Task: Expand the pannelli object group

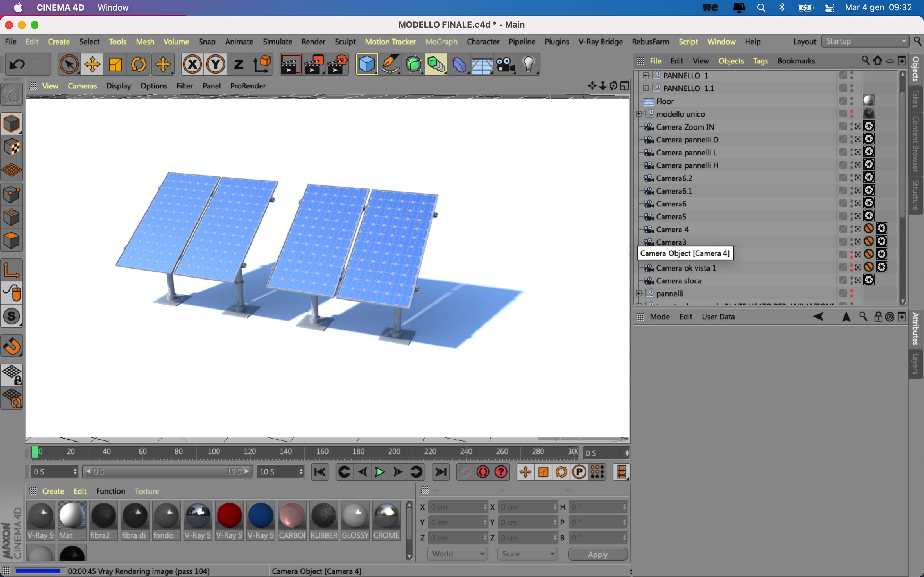Action: pyautogui.click(x=639, y=293)
